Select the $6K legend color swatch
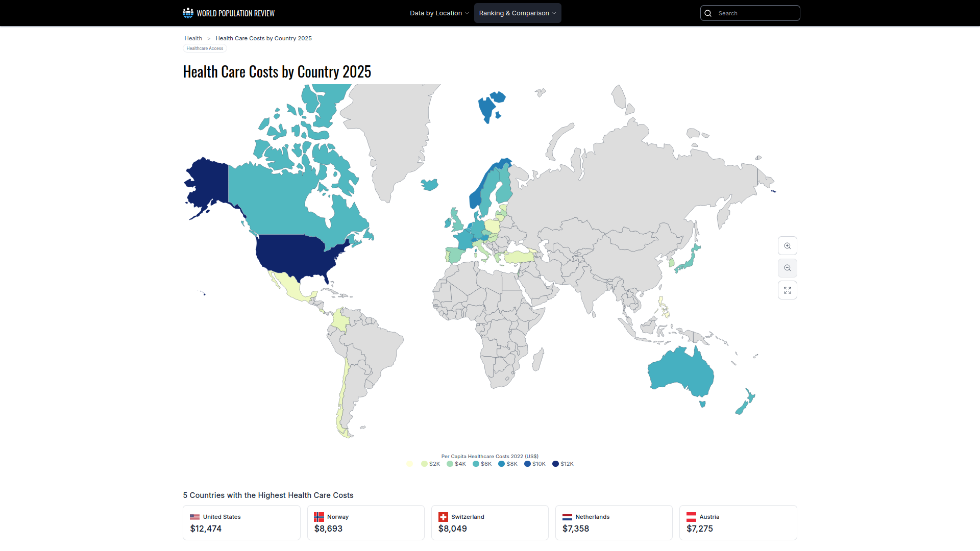The image size is (980, 551). 476,464
